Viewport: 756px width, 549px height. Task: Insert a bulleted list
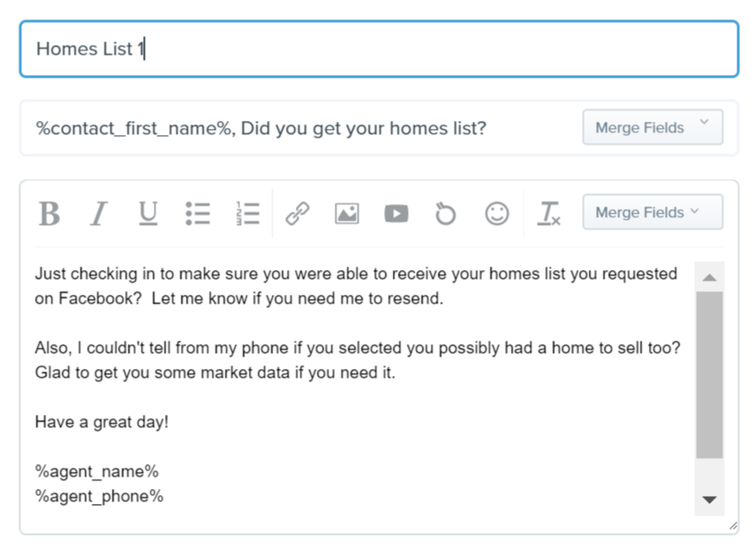click(198, 214)
